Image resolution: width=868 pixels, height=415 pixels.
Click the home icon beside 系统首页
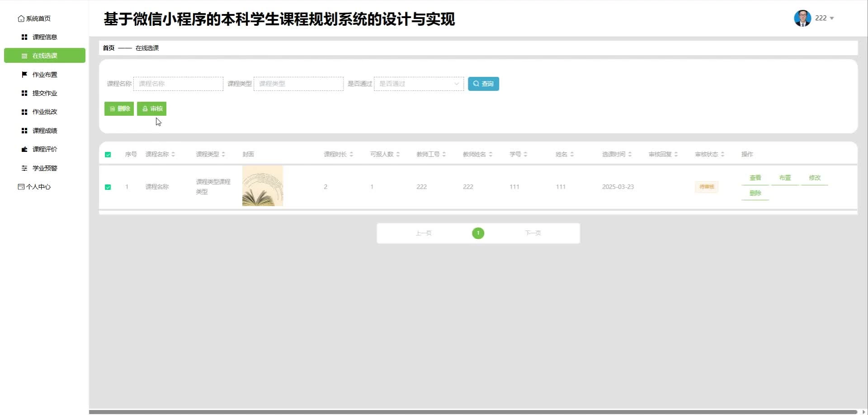(21, 19)
